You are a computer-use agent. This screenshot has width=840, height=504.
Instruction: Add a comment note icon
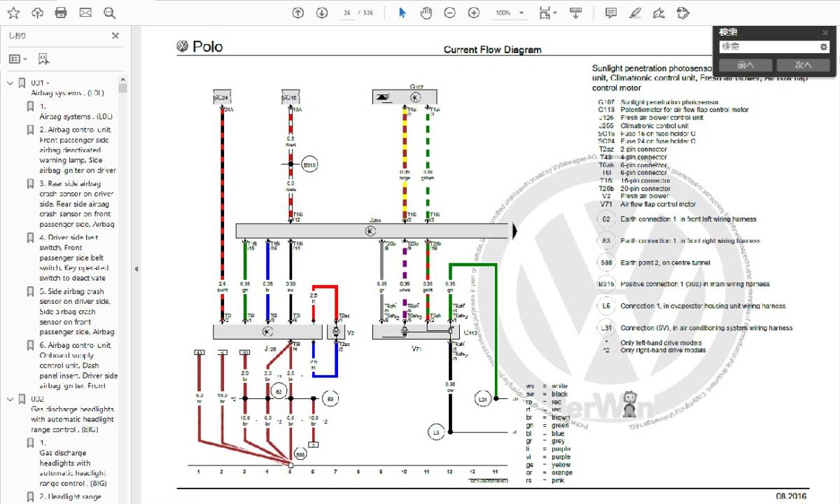[x=611, y=13]
